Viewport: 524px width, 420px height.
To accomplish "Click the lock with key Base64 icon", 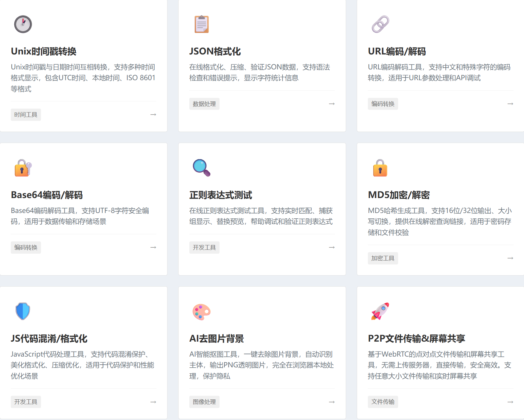I will pos(23,168).
